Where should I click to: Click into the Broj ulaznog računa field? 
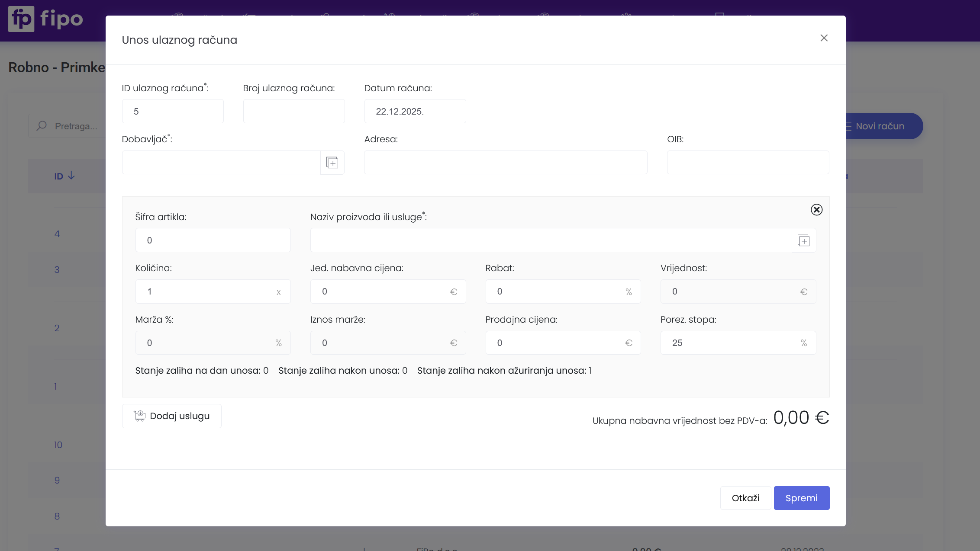tap(293, 112)
